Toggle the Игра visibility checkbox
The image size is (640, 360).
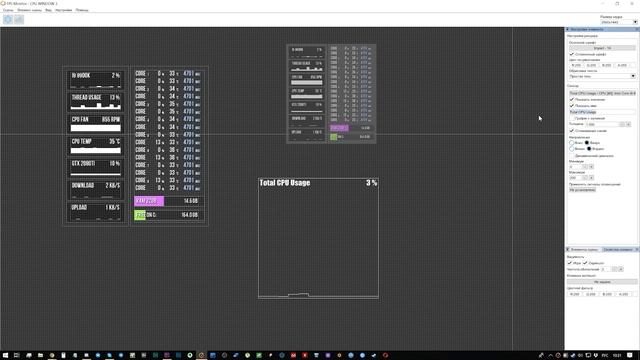570,263
